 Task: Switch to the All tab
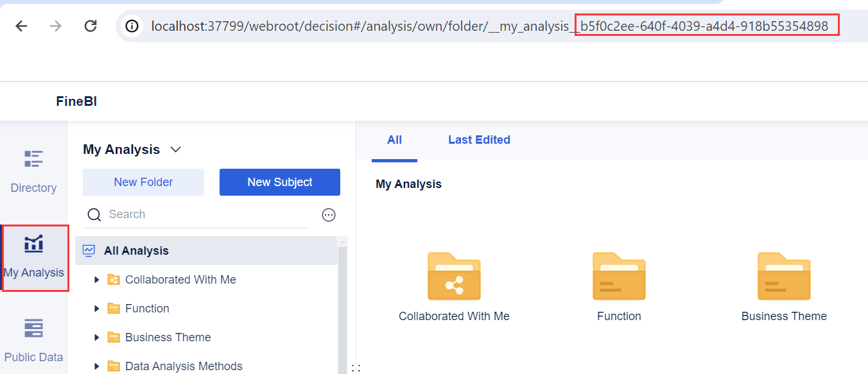pos(395,140)
